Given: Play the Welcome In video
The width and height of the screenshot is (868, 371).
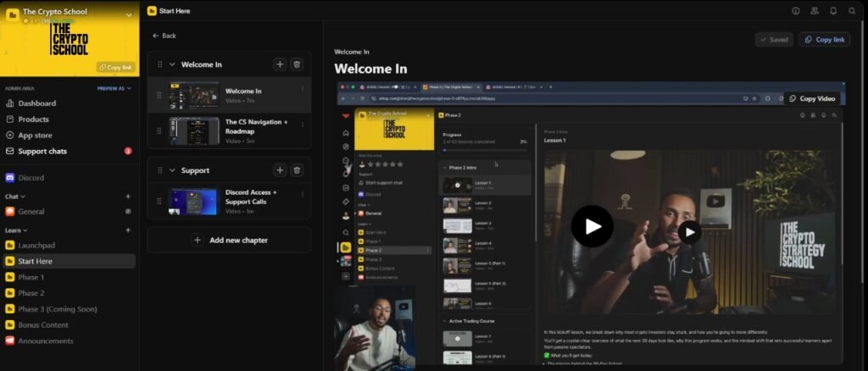Looking at the screenshot, I should (592, 226).
